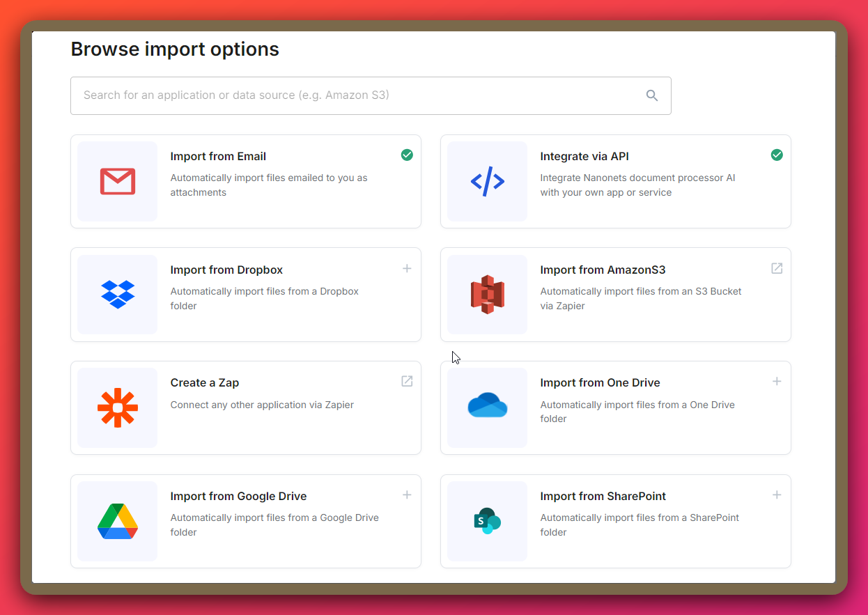Open the Import from Email card
868x615 pixels.
[245, 182]
